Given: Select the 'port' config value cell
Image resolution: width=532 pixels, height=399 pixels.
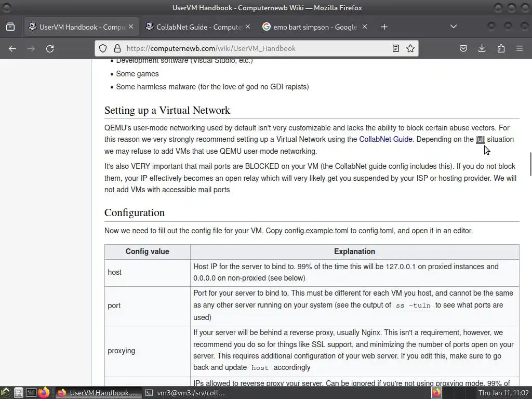Looking at the screenshot, I should (x=147, y=305).
